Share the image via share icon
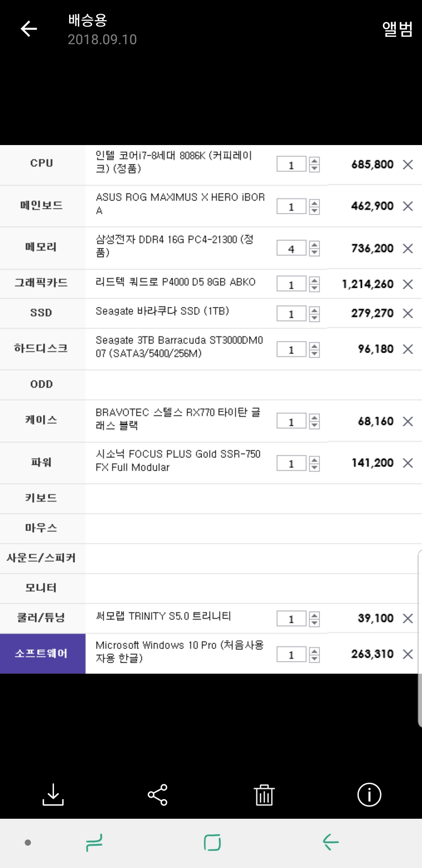Screen dimensions: 422x868 (158, 794)
